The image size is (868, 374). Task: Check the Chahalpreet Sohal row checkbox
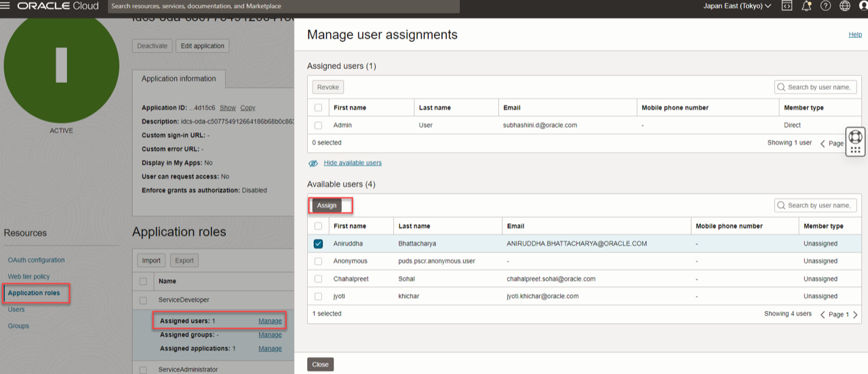click(x=318, y=278)
